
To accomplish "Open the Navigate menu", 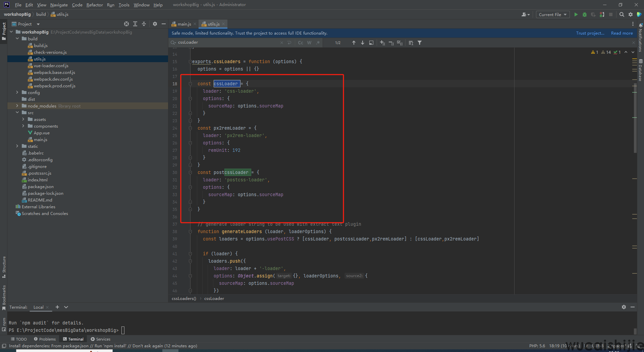I will point(59,5).
